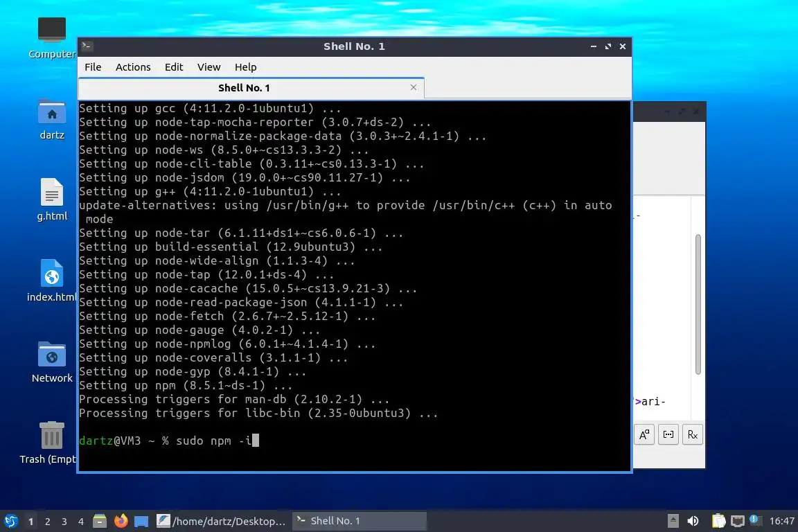Click the network connection tray icon
This screenshot has width=798, height=532.
[x=738, y=521]
